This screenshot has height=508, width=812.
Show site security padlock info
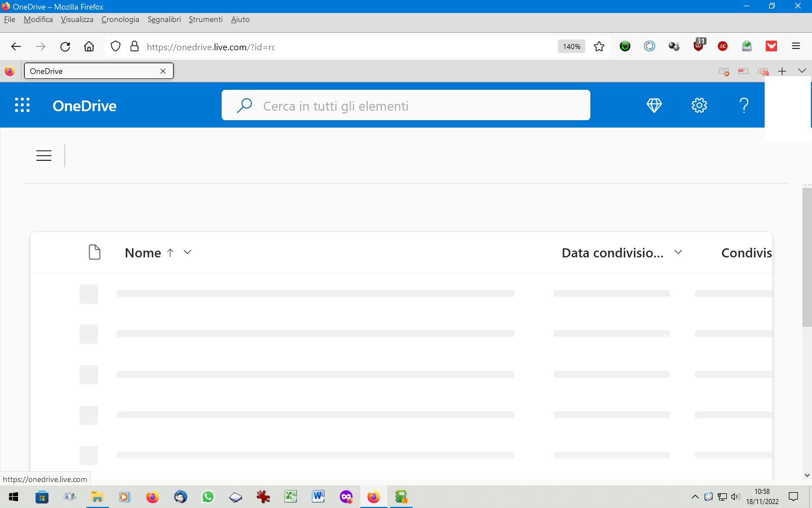pyautogui.click(x=134, y=47)
